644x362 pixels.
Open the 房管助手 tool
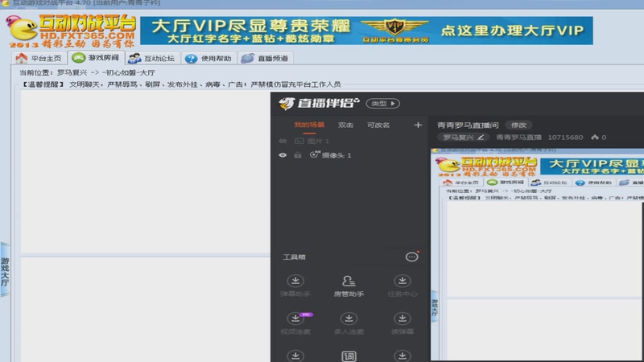coord(349,286)
